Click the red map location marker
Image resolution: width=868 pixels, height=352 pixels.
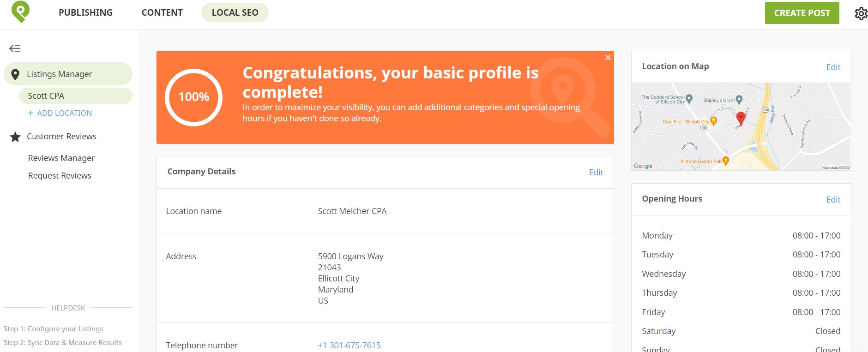click(x=741, y=118)
